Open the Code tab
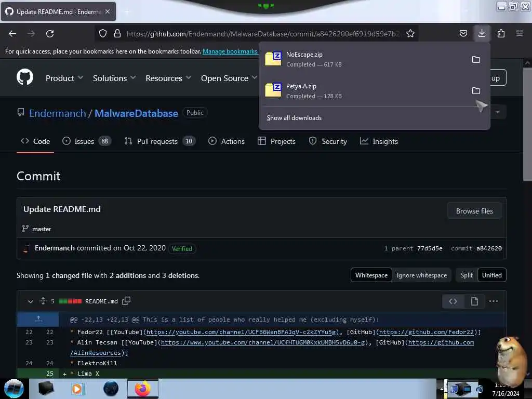 [35, 141]
